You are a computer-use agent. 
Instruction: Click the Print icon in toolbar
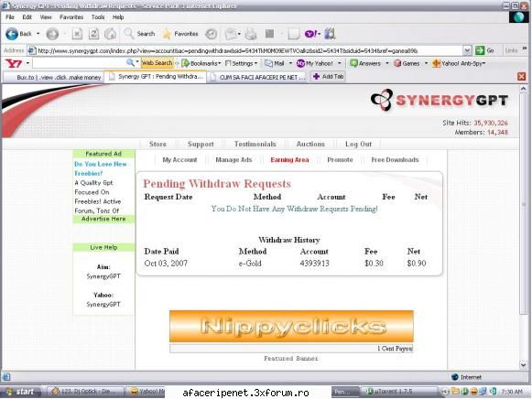click(x=251, y=34)
